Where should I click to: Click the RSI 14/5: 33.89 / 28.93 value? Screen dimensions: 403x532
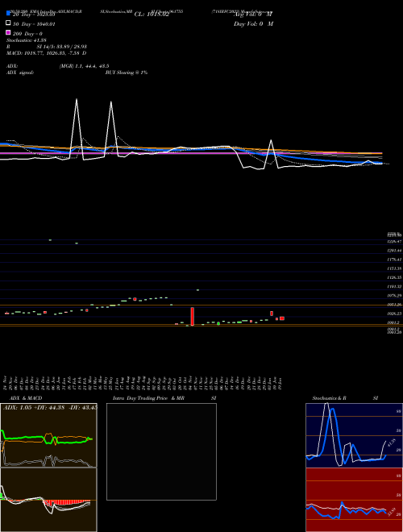tap(62, 47)
